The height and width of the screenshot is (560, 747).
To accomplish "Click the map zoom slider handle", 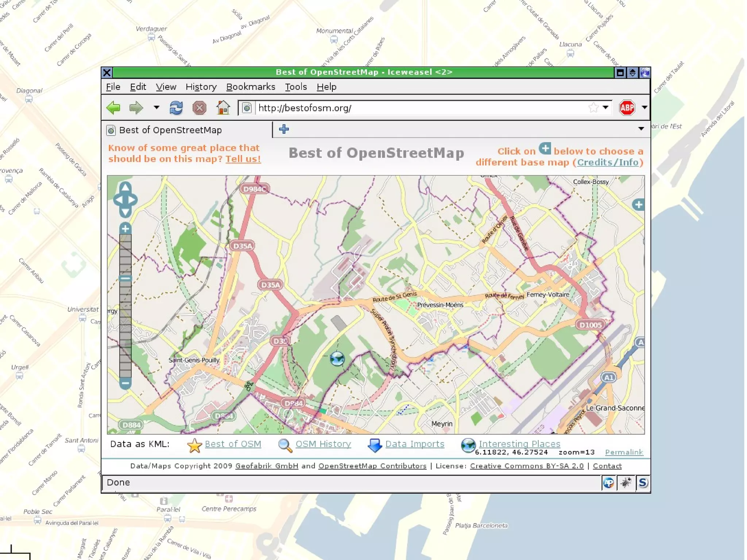I will click(x=125, y=279).
